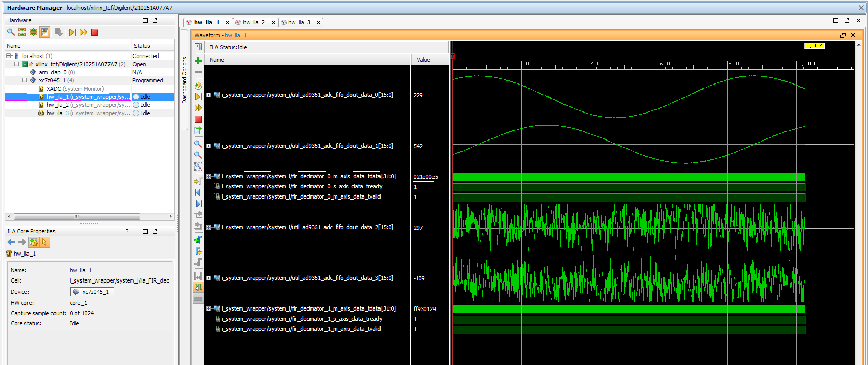
Task: Click the Hardware panel horizontal scrollbar
Action: point(77,216)
